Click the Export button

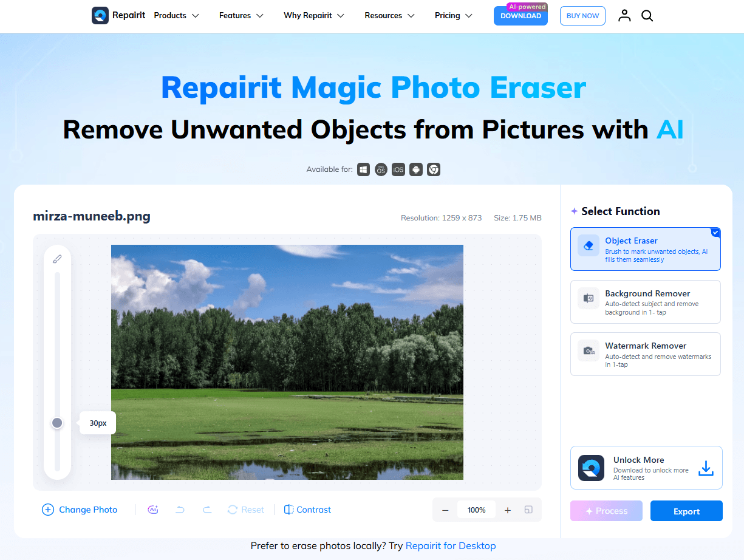(686, 511)
